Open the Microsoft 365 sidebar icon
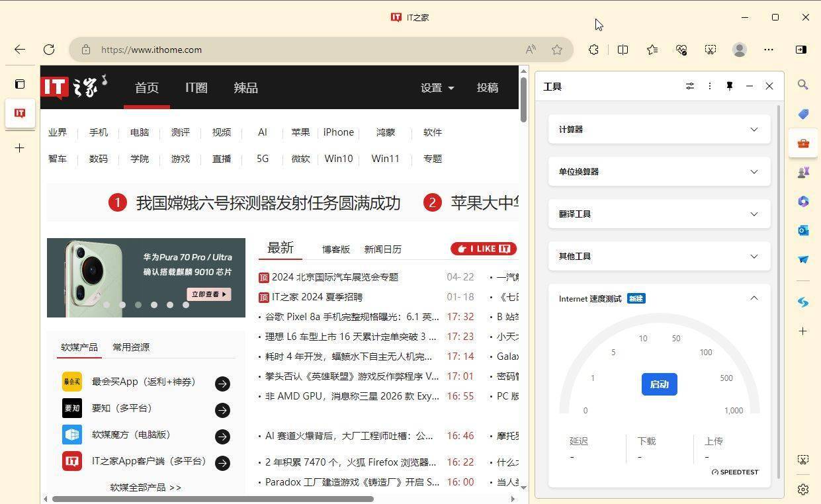 tap(802, 201)
